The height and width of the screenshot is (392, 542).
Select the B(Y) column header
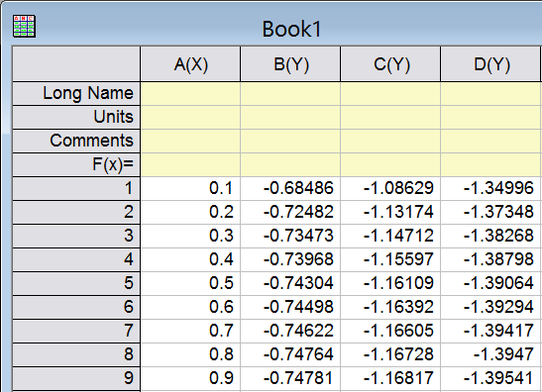pyautogui.click(x=290, y=64)
